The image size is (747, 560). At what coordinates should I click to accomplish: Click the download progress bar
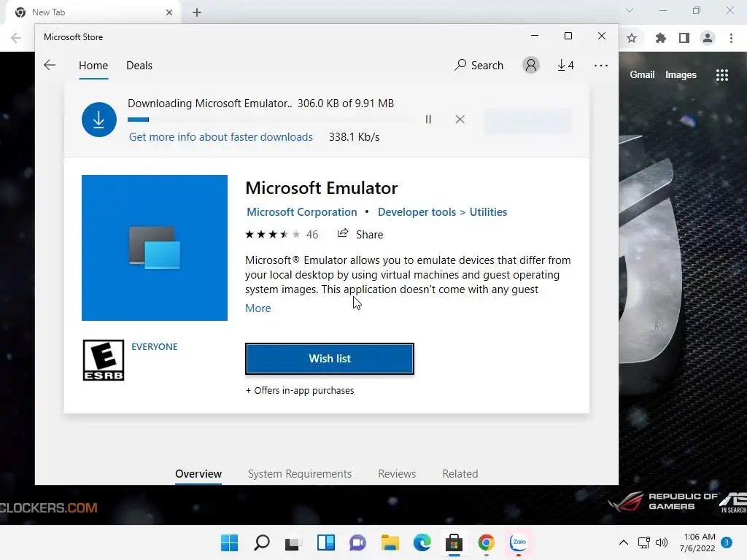point(270,120)
